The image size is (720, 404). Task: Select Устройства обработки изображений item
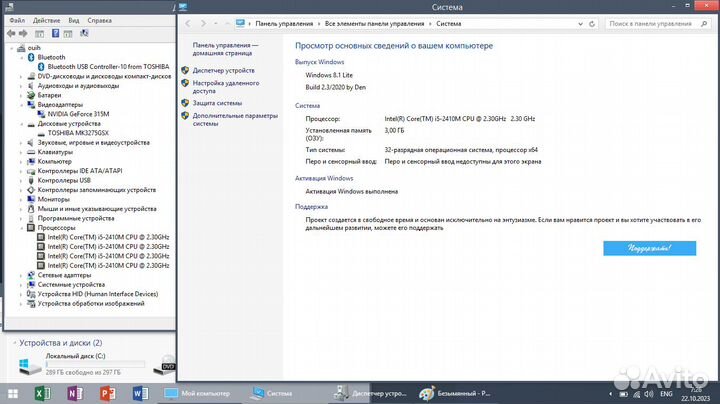[91, 304]
